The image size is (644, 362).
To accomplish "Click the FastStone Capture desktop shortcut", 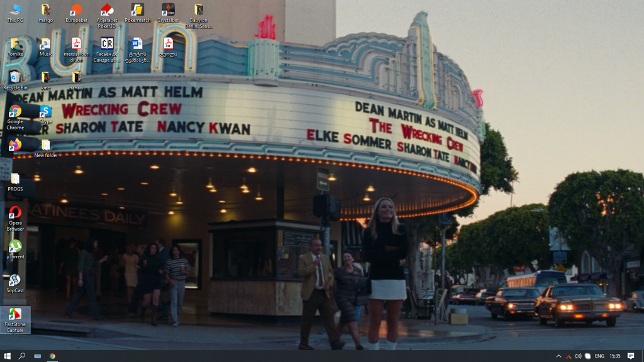I will pyautogui.click(x=15, y=320).
